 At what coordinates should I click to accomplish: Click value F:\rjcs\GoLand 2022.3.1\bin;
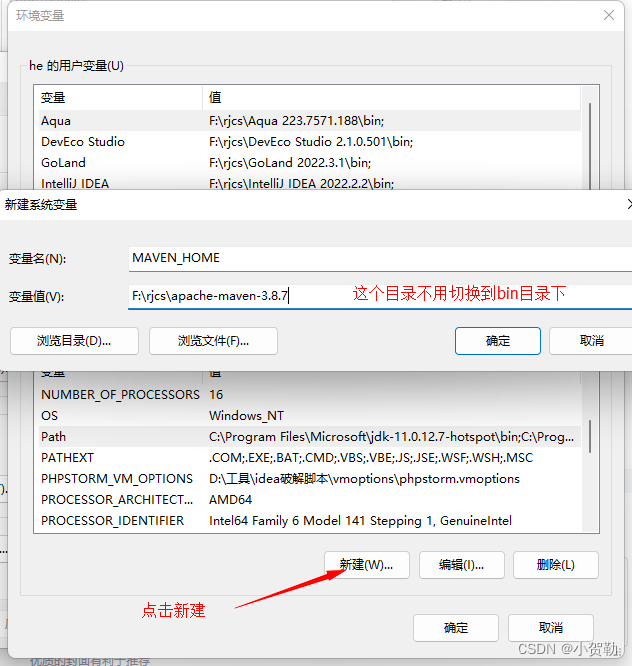click(290, 163)
